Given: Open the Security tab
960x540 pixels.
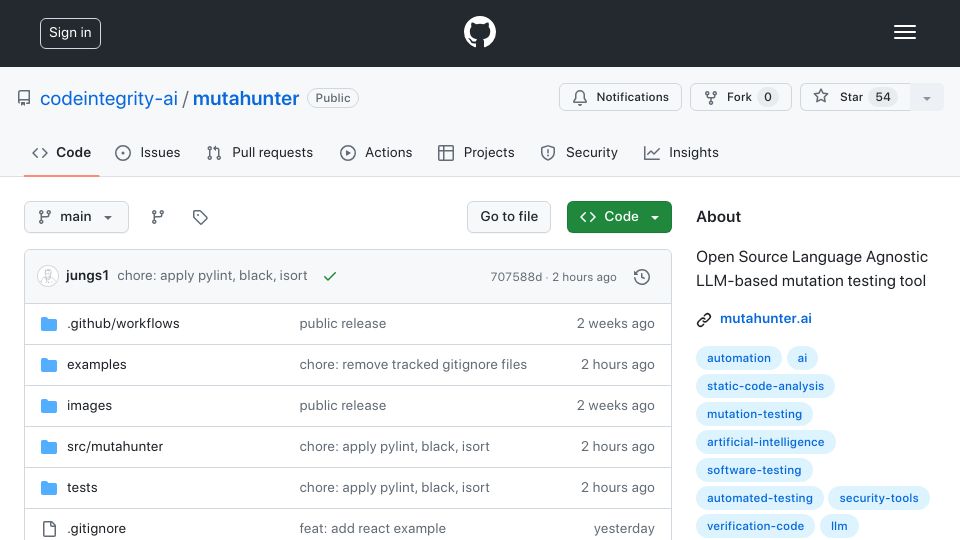Looking at the screenshot, I should coord(579,152).
